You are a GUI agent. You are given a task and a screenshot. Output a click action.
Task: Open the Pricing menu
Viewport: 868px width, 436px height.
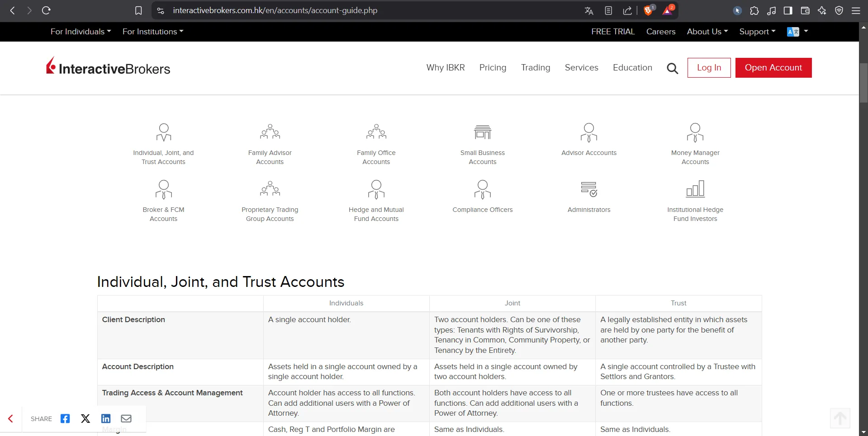point(493,67)
